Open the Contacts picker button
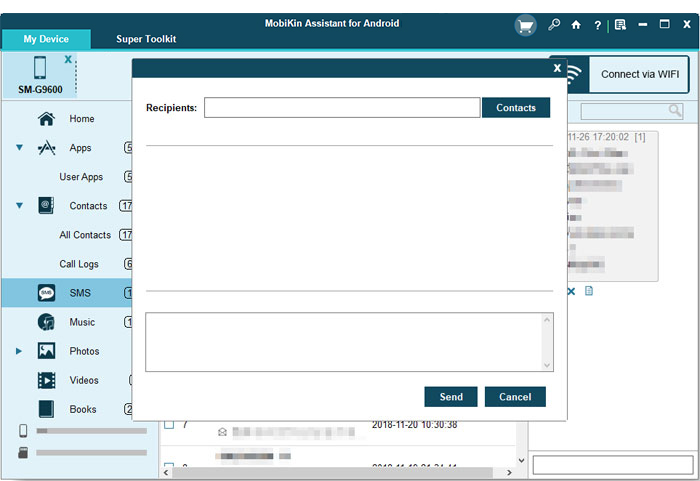The image size is (700, 481). coord(516,108)
